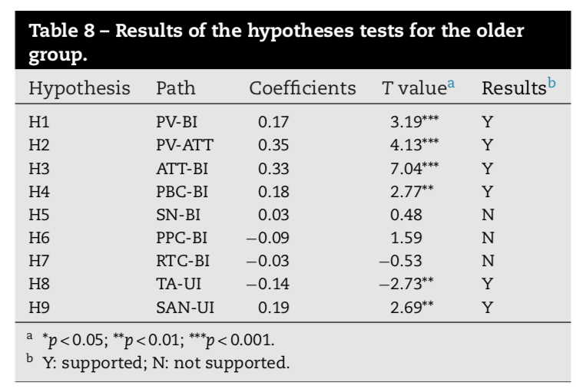Open footnote a link beside T value
This screenshot has width=576, height=392.
pos(452,84)
